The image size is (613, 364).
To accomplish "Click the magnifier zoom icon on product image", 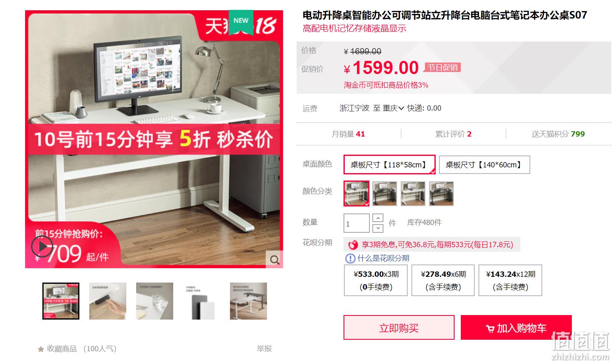I will click(x=274, y=260).
